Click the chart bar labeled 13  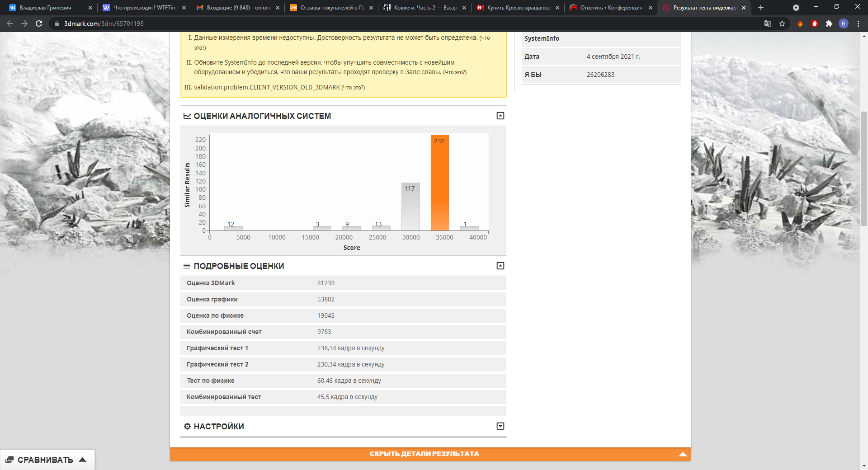(x=381, y=228)
